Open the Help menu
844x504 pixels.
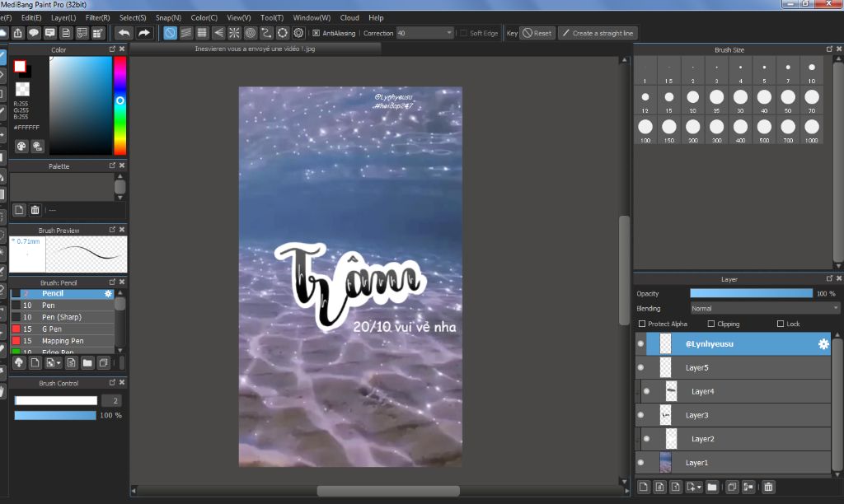click(x=376, y=18)
